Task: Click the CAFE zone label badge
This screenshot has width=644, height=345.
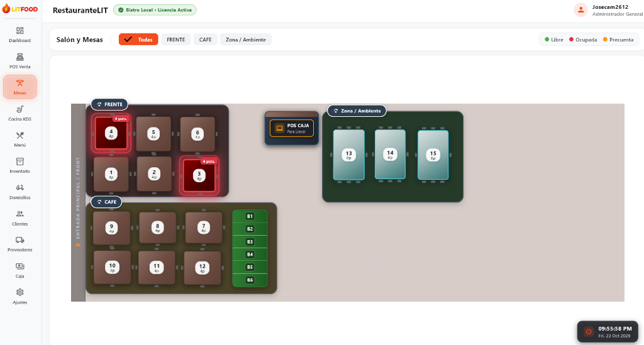Action: pos(106,202)
